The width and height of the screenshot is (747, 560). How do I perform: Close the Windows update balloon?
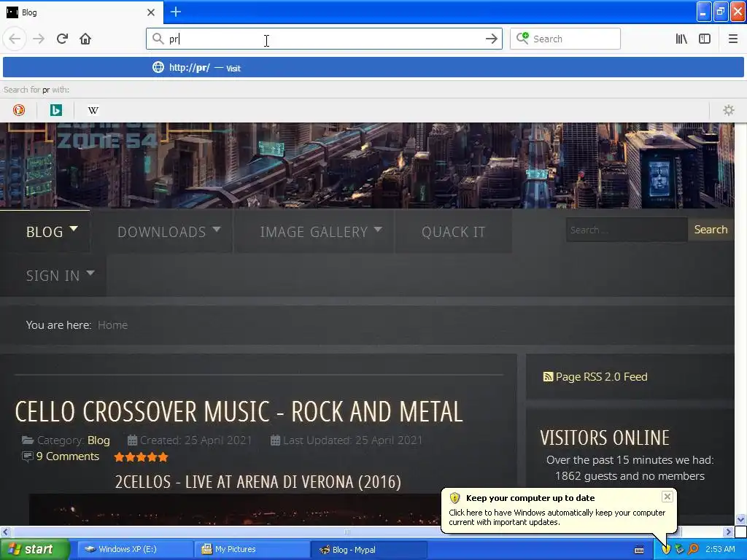point(667,497)
